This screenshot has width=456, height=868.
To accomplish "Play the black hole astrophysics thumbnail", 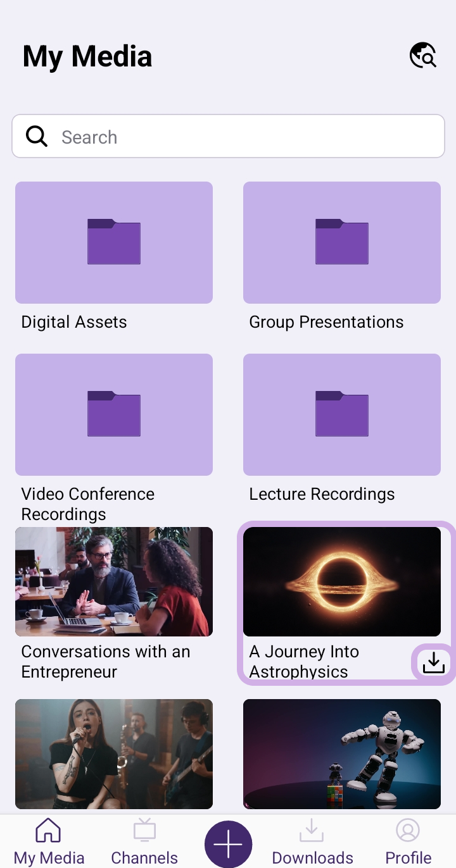I will coord(342,581).
